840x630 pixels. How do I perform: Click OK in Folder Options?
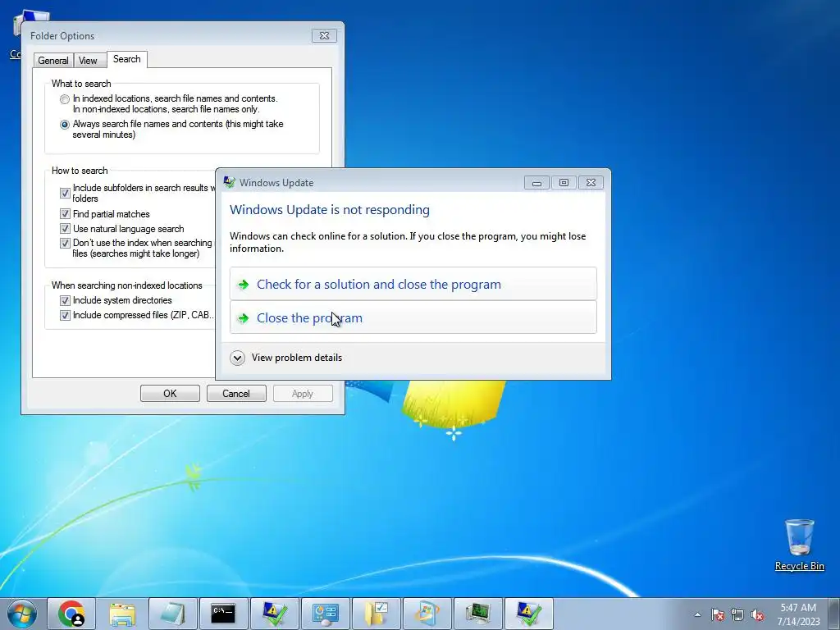(170, 393)
